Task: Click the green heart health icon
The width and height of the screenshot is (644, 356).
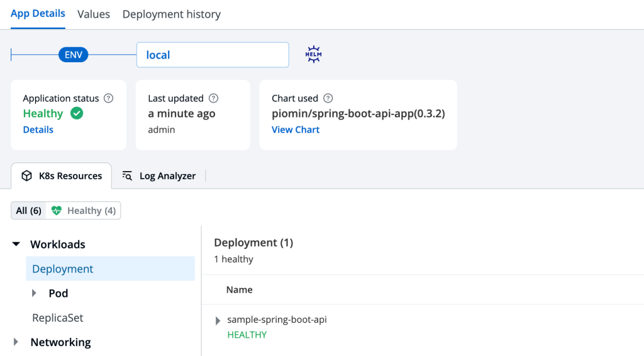Action: click(x=57, y=211)
